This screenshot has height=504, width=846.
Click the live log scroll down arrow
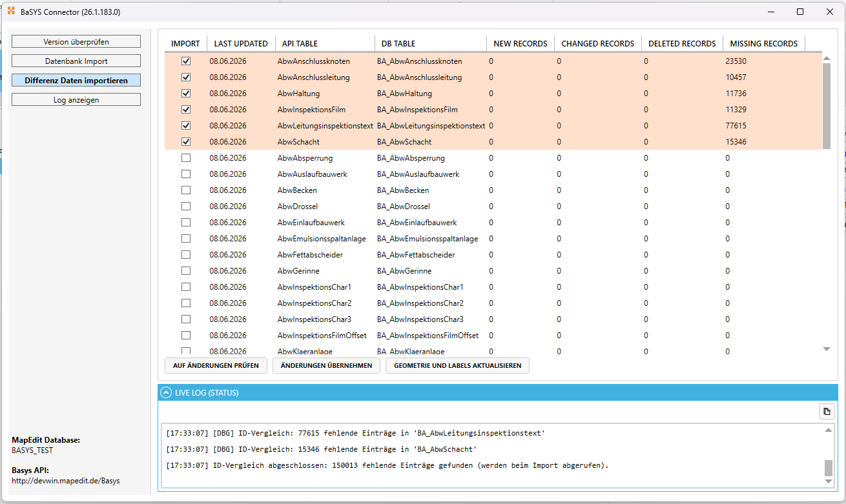pyautogui.click(x=829, y=481)
